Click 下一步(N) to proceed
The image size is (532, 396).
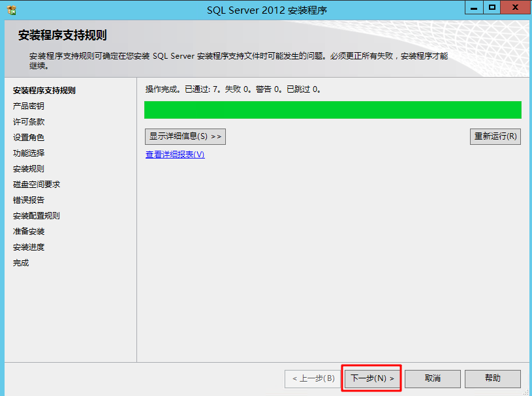[x=372, y=378]
